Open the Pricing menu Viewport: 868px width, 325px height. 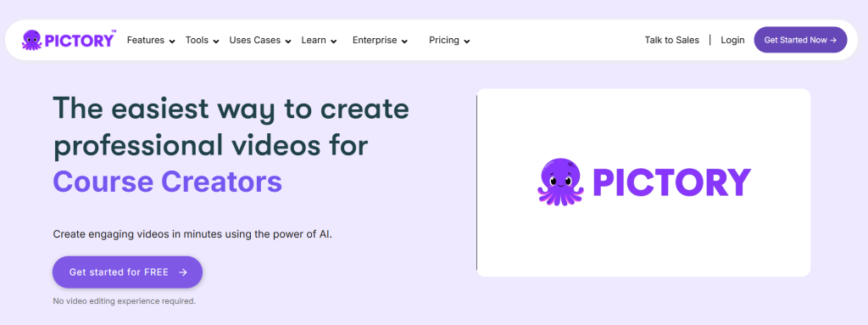pyautogui.click(x=444, y=40)
